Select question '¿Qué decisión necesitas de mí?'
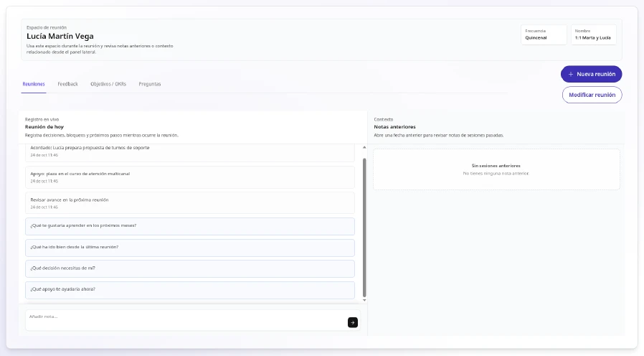The image size is (644, 356). tap(190, 269)
